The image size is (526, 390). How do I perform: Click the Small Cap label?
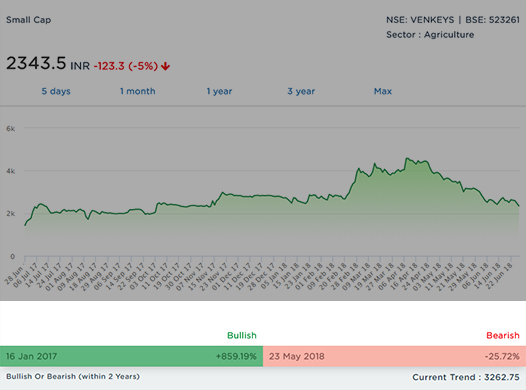click(29, 20)
